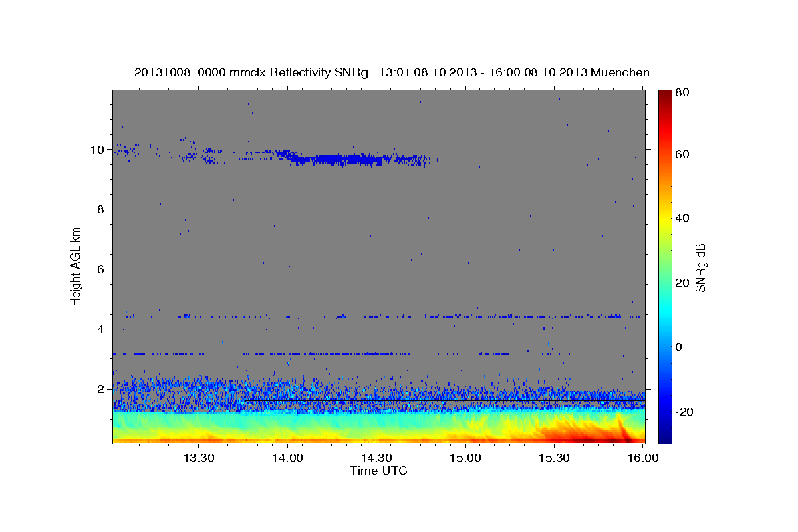Click the 15:30 time tick label

(x=555, y=458)
